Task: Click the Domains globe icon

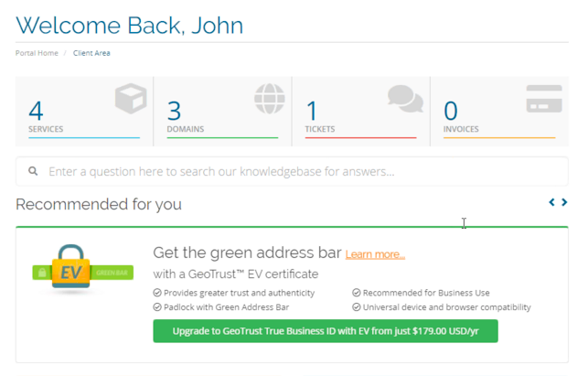Action: point(270,99)
